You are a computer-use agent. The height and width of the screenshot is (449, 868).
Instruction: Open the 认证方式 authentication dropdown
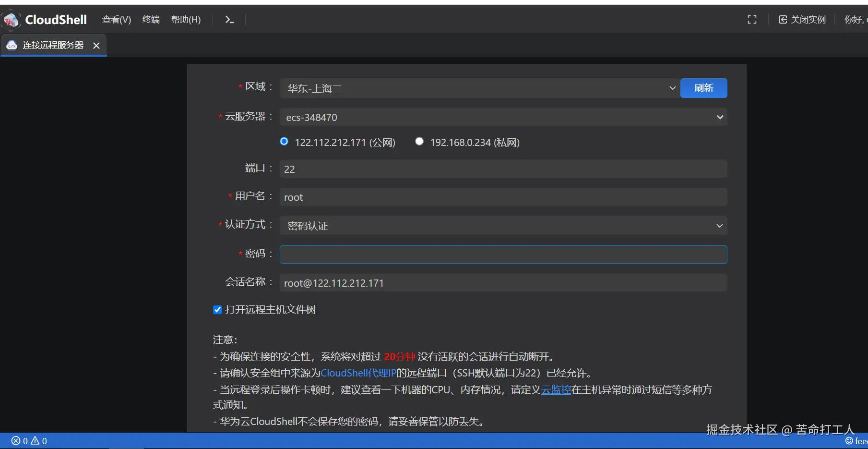click(x=719, y=226)
